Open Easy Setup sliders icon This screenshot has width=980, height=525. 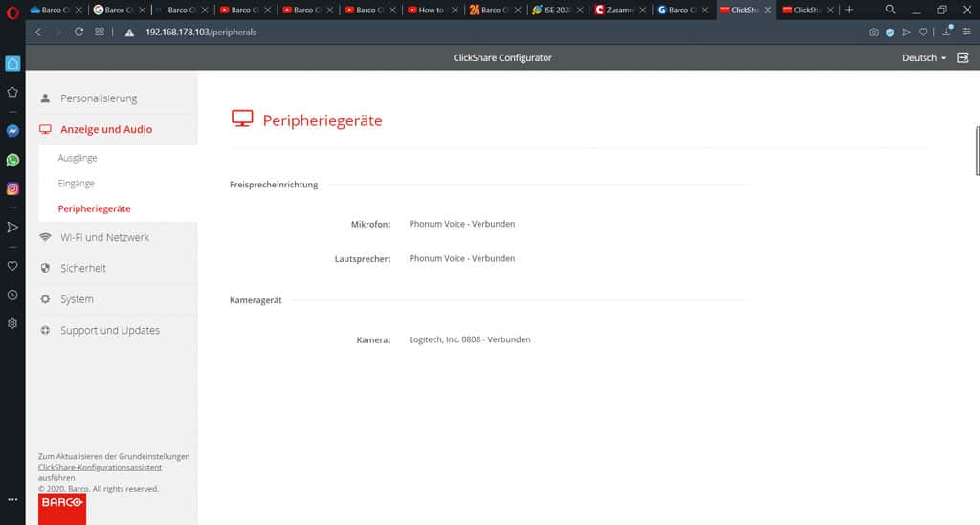[967, 32]
